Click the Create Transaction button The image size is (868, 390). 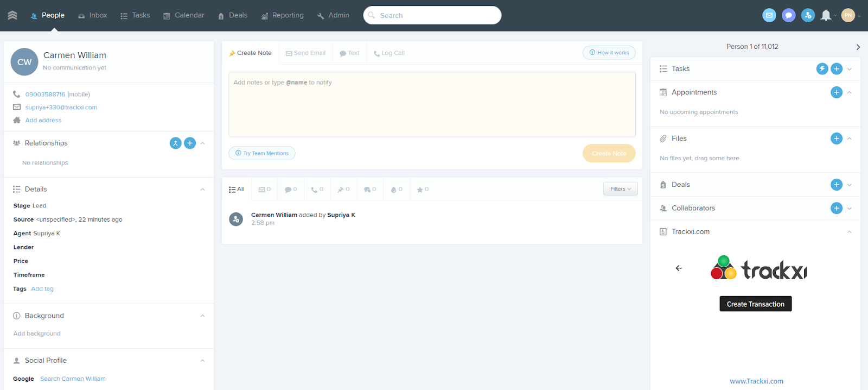[x=755, y=304]
